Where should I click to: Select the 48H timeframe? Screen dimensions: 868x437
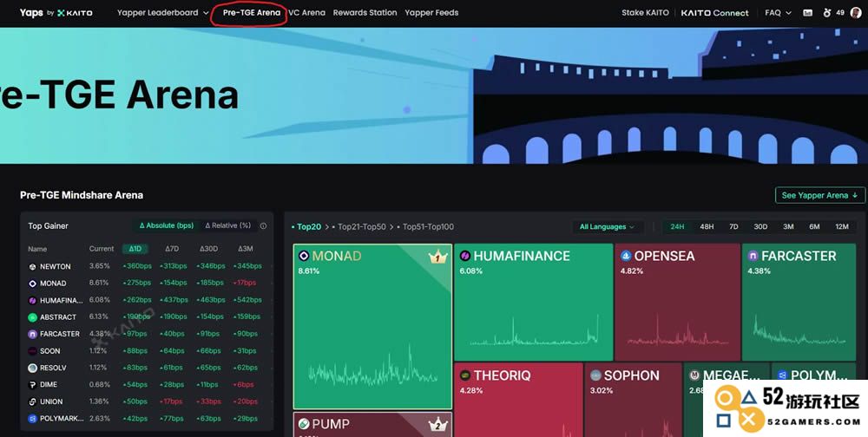(707, 227)
